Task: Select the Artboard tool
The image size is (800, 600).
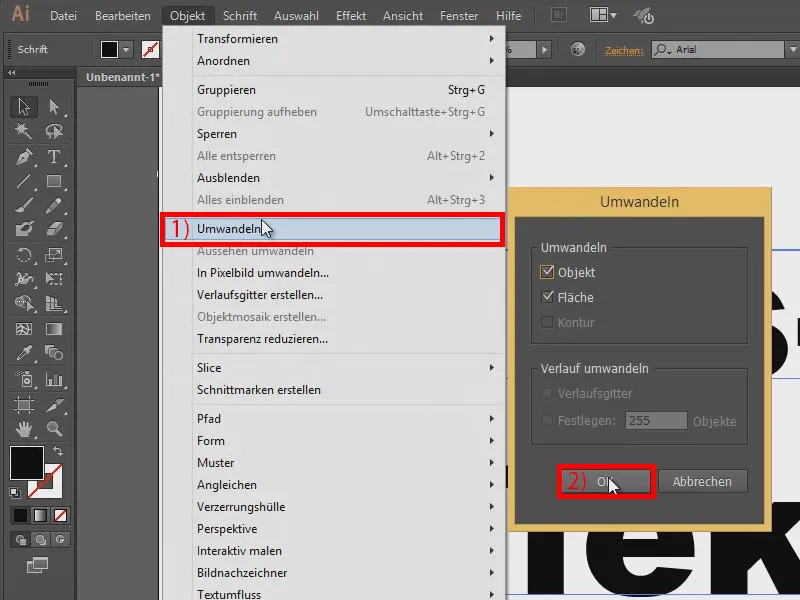Action: pyautogui.click(x=23, y=405)
